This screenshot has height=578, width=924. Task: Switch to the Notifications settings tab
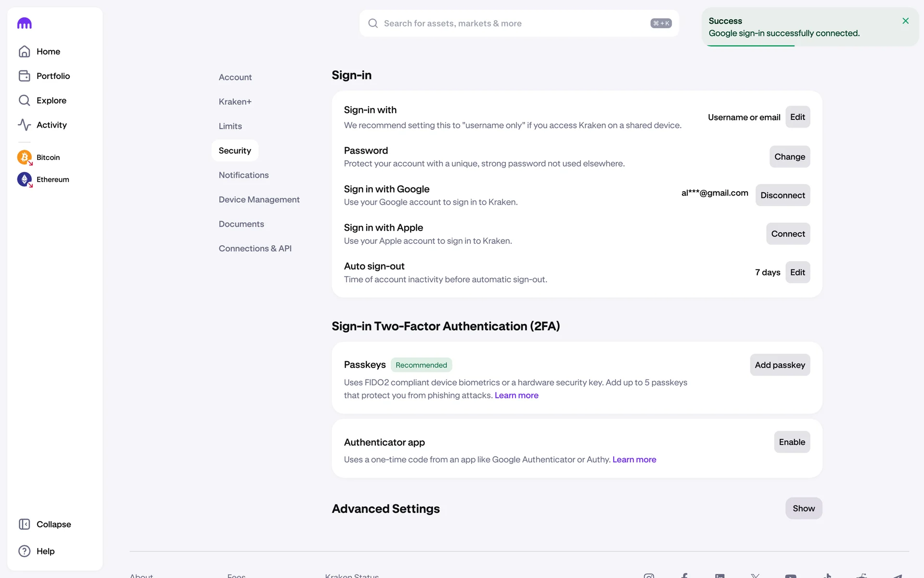pyautogui.click(x=244, y=175)
